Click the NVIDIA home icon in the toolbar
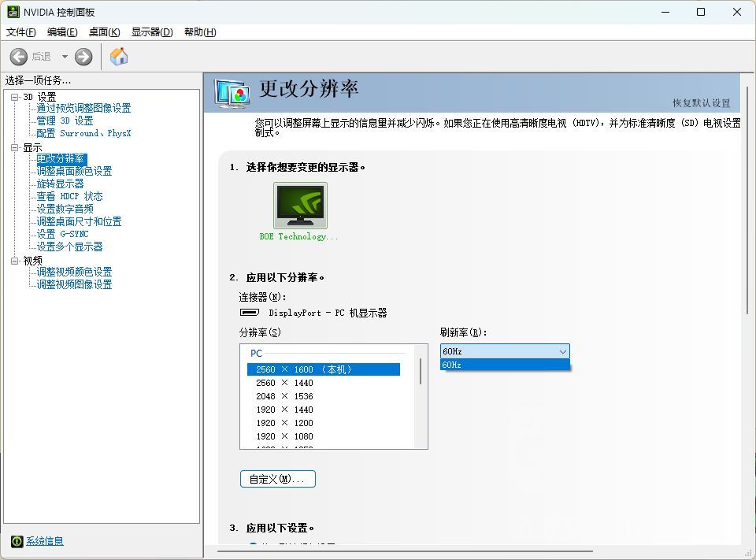 [119, 56]
